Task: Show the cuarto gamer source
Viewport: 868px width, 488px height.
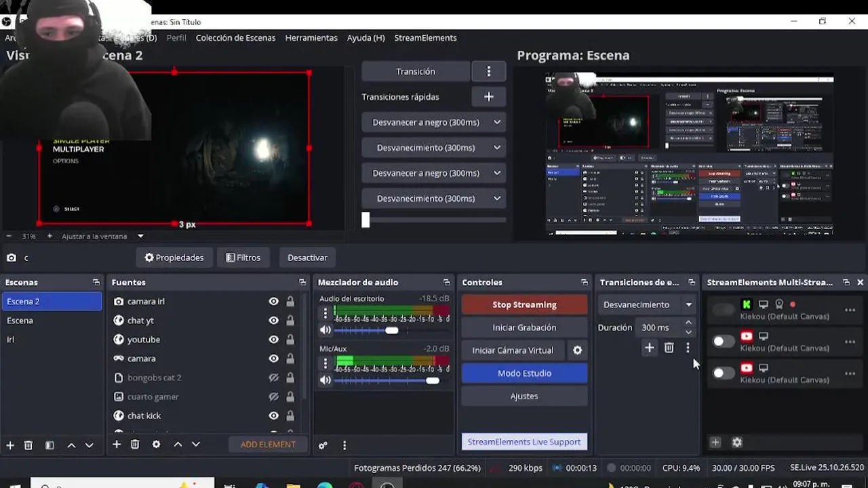Action: click(x=274, y=396)
